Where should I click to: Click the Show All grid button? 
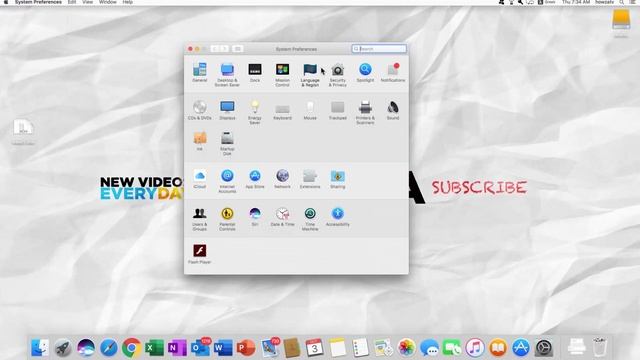[238, 49]
